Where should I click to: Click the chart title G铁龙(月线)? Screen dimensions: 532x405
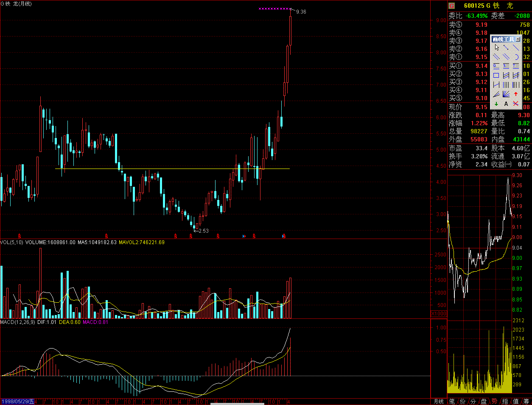coord(16,4)
